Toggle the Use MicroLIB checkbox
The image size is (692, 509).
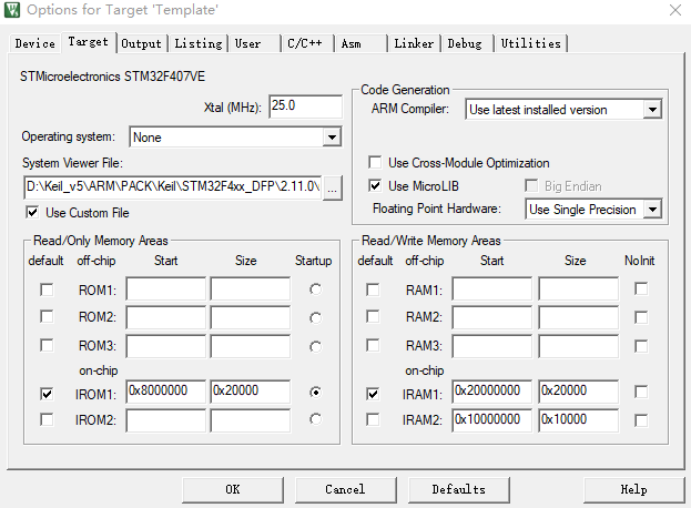375,186
